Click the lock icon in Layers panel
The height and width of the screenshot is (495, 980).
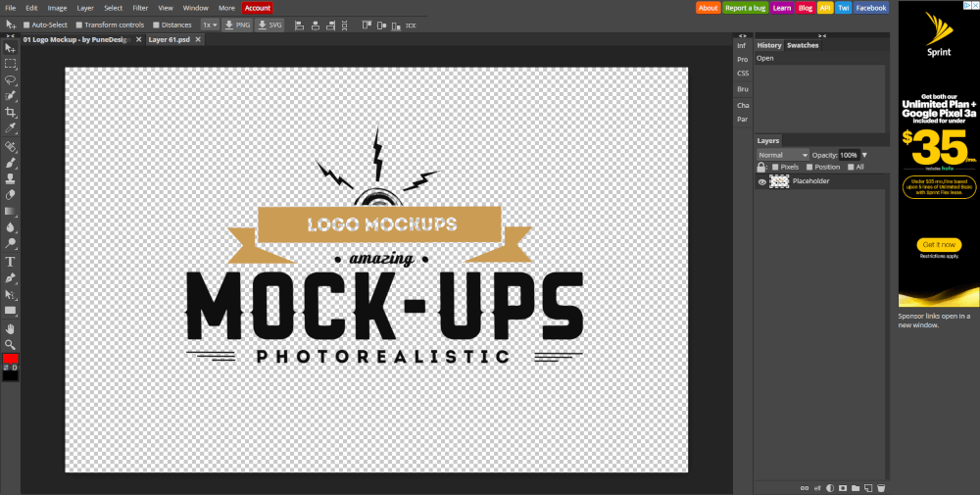click(x=761, y=167)
